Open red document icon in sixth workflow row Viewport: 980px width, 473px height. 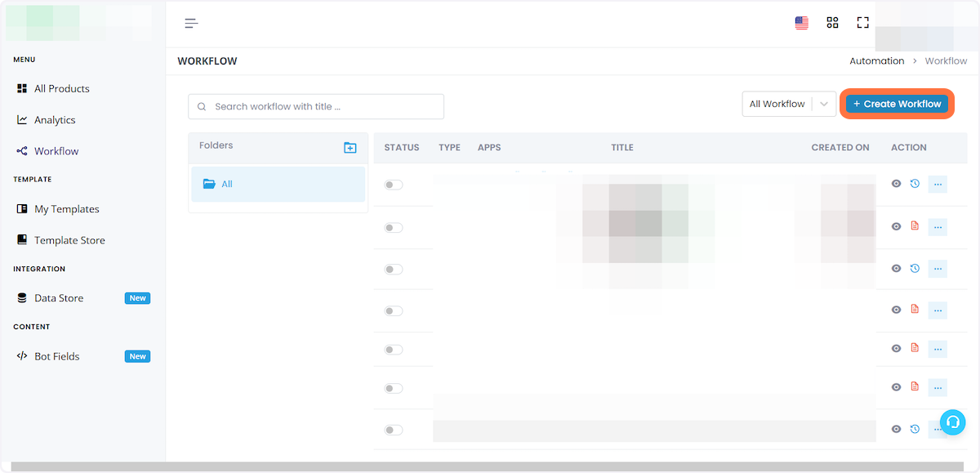(915, 386)
